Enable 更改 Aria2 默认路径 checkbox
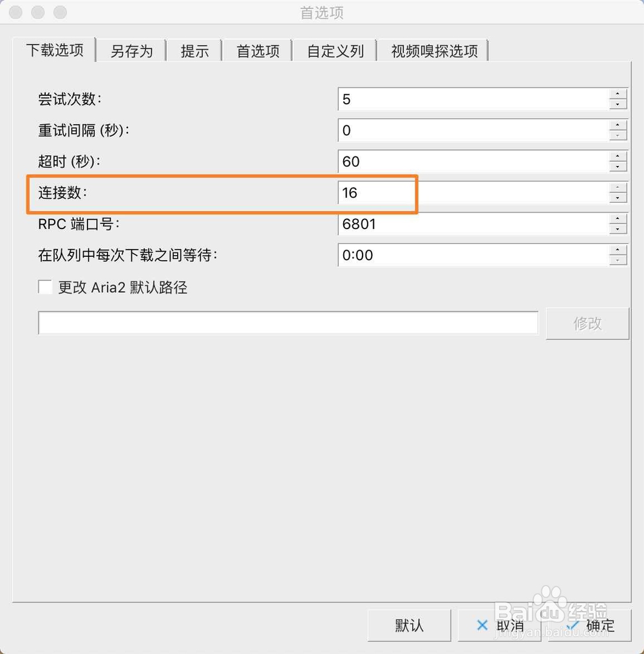 coord(45,287)
